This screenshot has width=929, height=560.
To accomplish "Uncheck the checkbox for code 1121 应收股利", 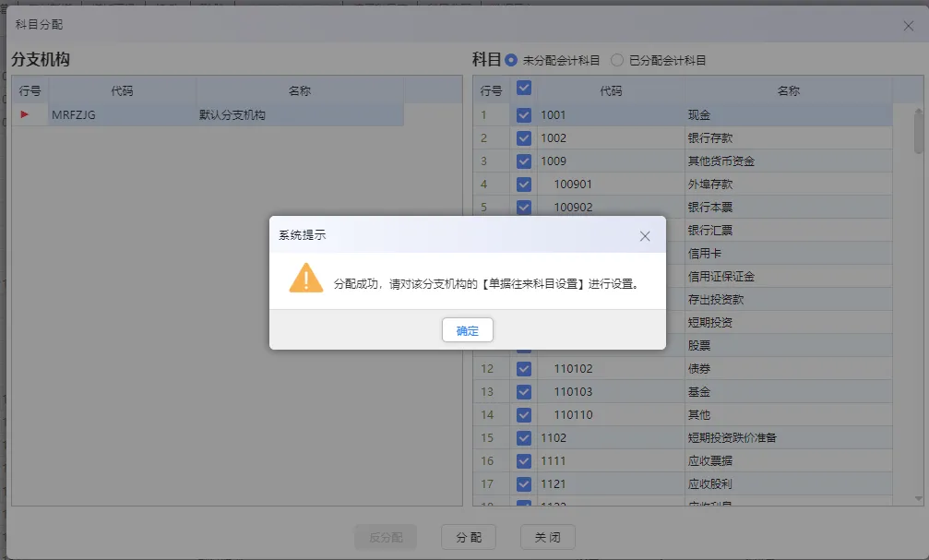I will (x=524, y=483).
